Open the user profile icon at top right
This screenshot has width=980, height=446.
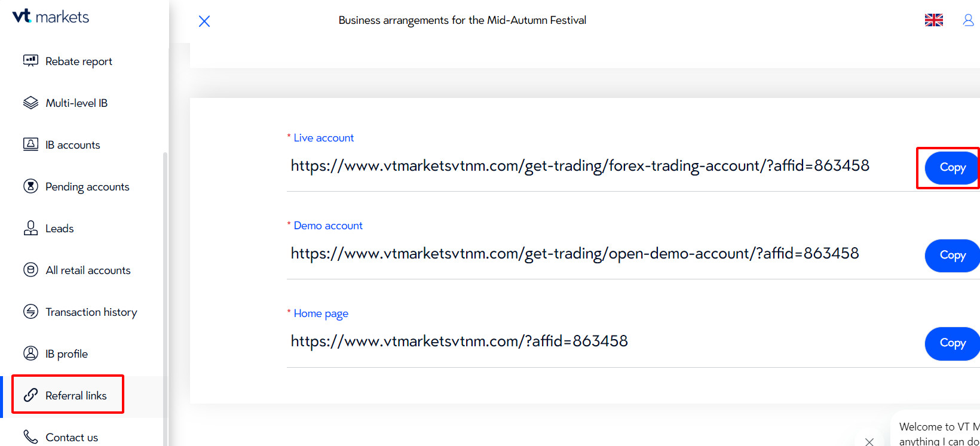click(x=968, y=20)
